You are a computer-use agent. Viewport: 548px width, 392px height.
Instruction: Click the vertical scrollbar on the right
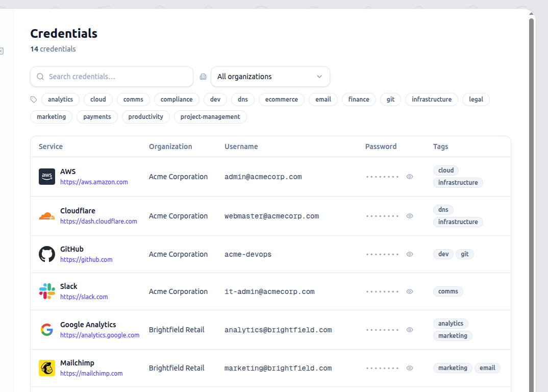click(x=532, y=204)
